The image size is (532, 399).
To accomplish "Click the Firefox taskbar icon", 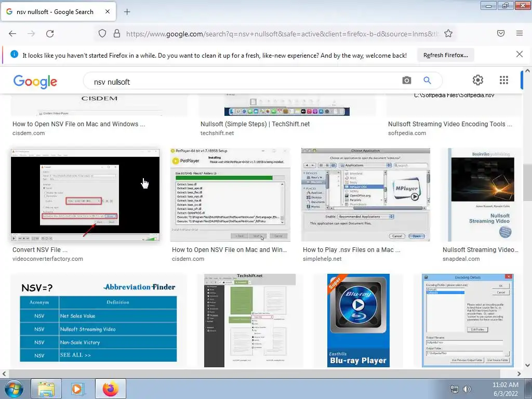I will coord(111,389).
